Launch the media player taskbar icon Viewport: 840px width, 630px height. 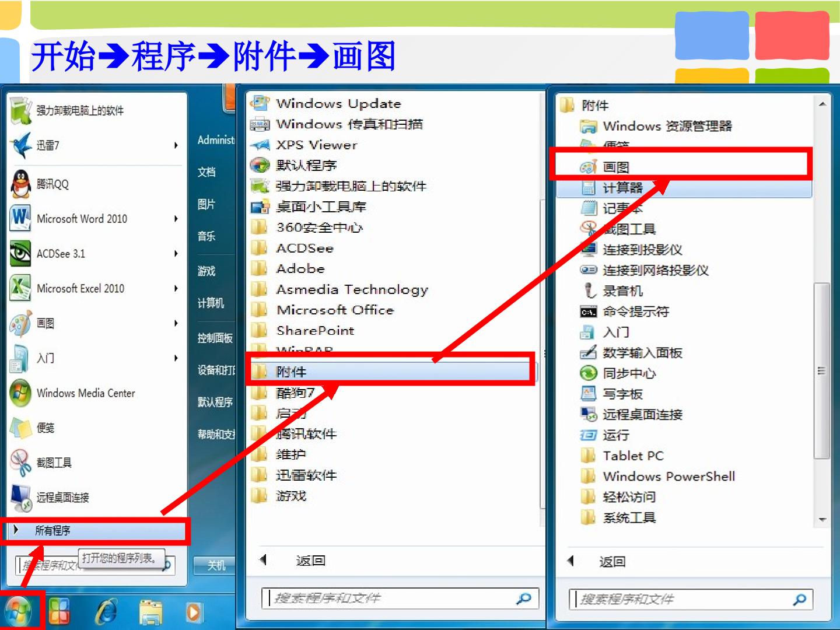coord(194,612)
